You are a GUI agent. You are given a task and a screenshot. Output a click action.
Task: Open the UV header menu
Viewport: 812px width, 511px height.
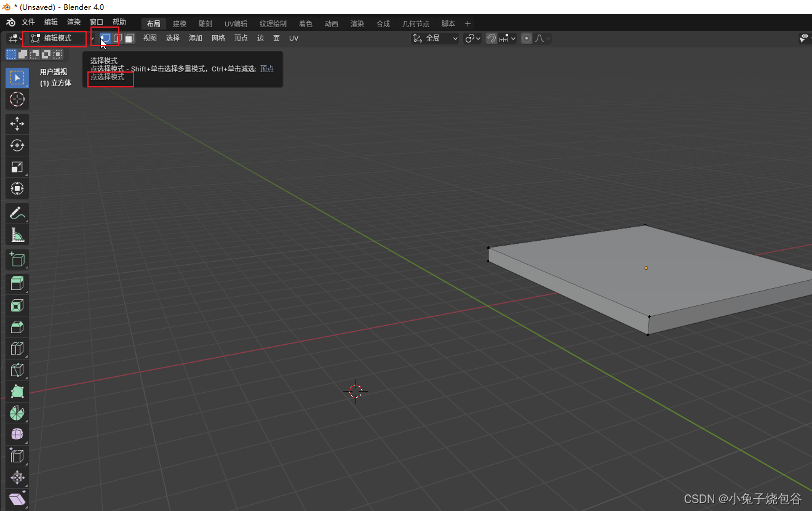(x=294, y=38)
